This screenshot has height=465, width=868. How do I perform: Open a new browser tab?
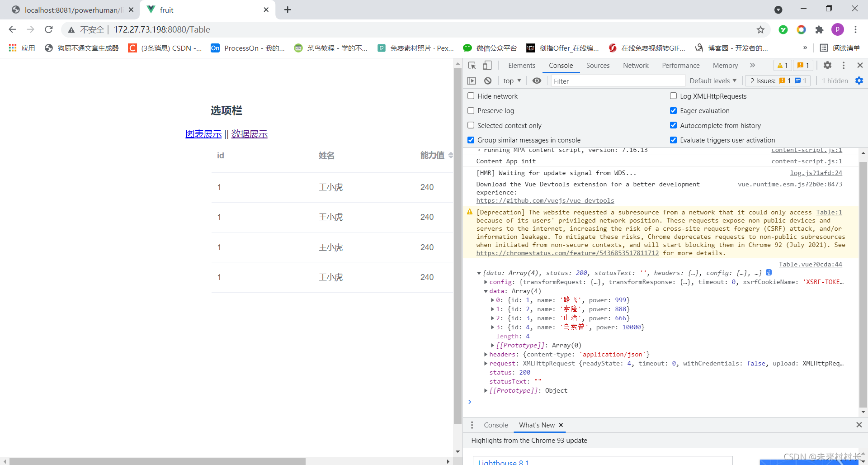coord(288,9)
